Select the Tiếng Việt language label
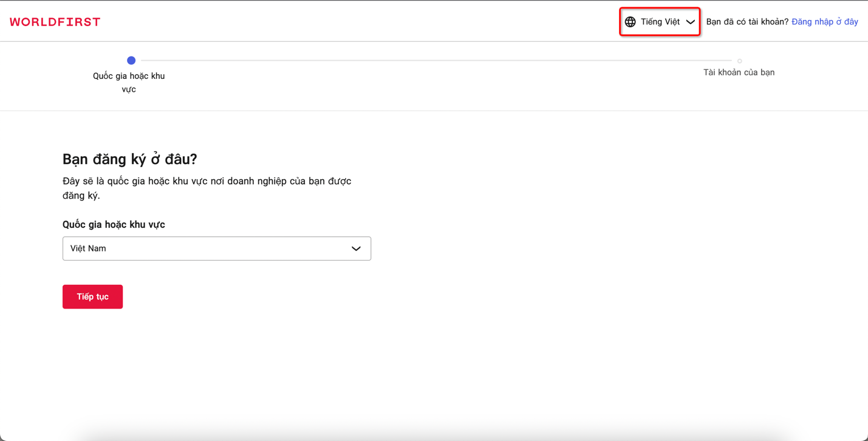868x441 pixels. 660,22
